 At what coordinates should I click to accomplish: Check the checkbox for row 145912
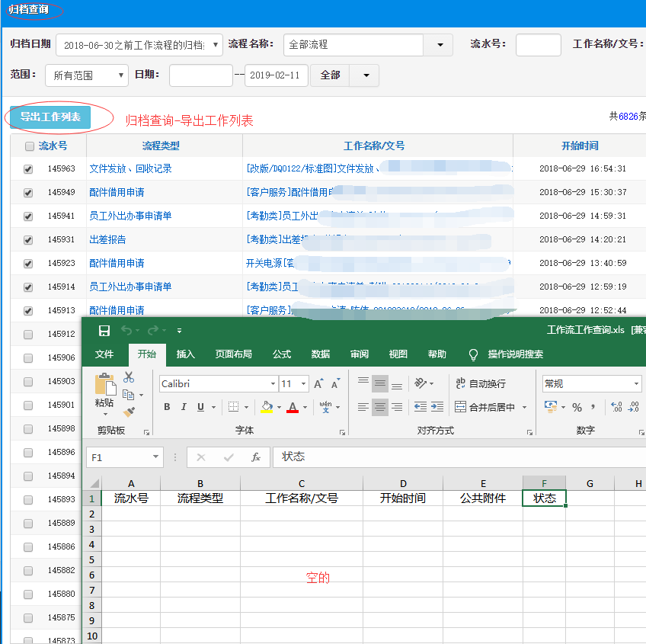tap(28, 335)
